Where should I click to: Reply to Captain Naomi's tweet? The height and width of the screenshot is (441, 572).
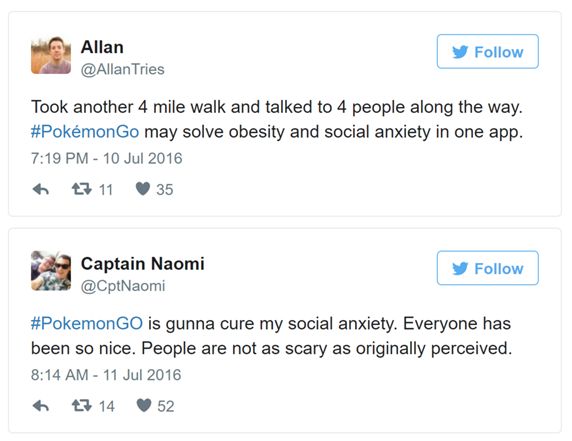click(40, 406)
